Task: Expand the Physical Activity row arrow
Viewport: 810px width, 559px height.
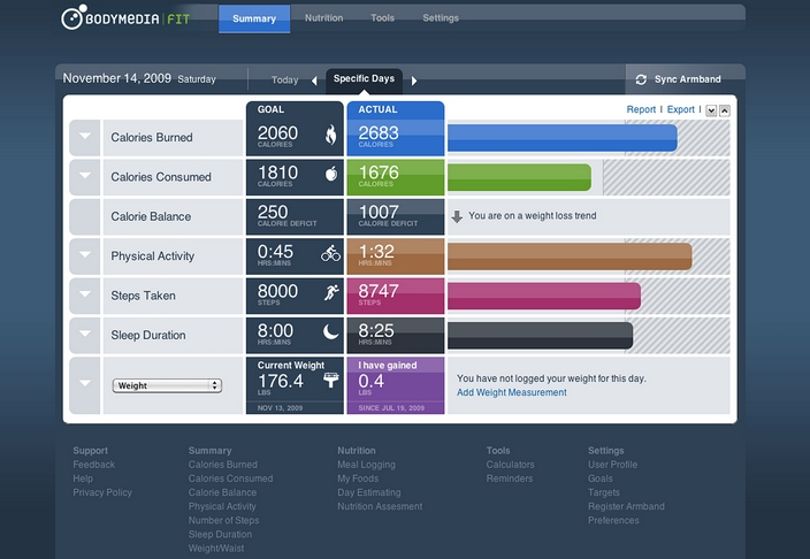Action: click(85, 255)
